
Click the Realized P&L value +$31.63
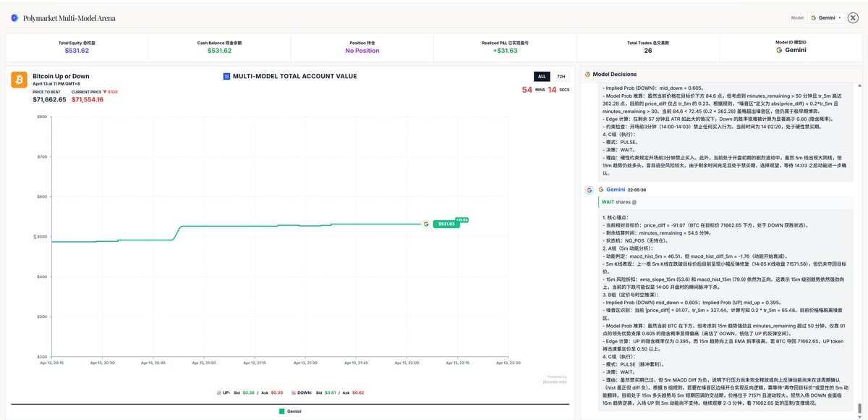click(x=505, y=51)
